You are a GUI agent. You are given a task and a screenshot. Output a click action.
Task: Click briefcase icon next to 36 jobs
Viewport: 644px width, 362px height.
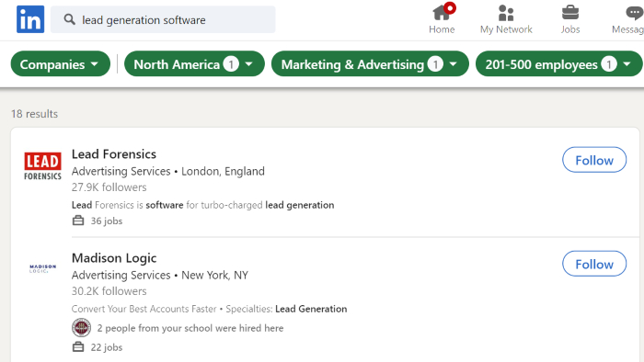click(78, 221)
